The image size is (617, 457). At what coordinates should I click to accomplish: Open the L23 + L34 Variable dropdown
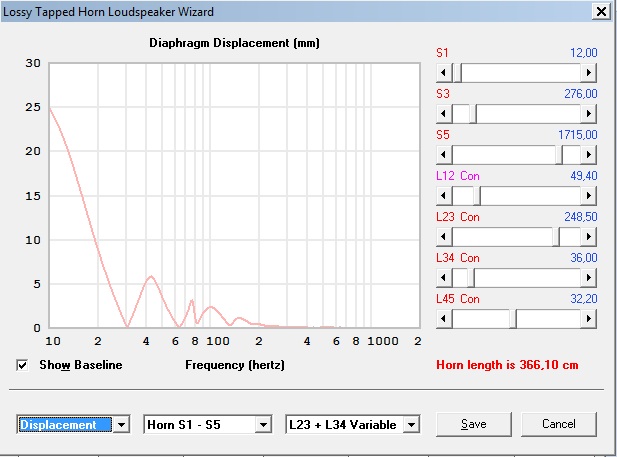coord(412,425)
